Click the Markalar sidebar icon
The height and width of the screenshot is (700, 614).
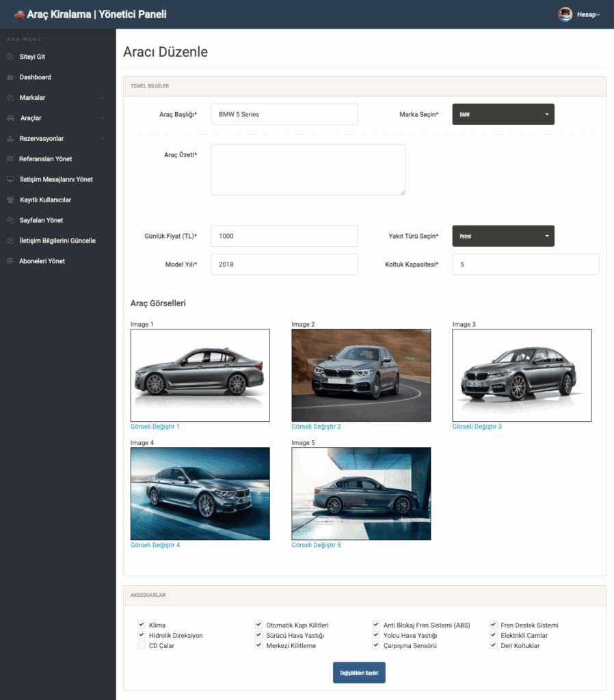click(10, 97)
